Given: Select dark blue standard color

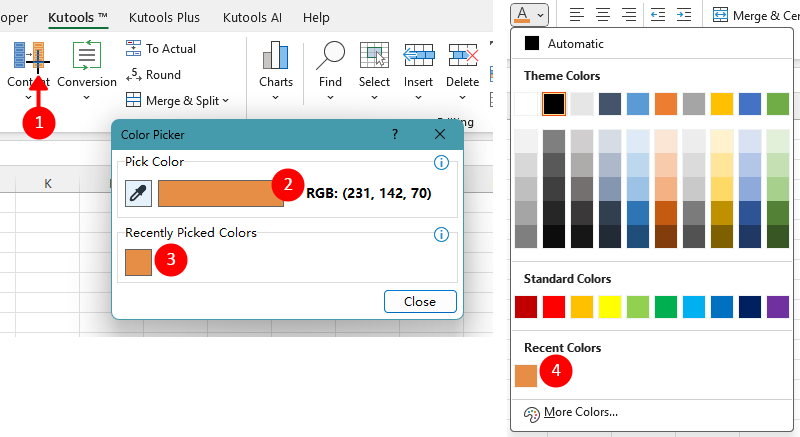Looking at the screenshot, I should (x=749, y=307).
